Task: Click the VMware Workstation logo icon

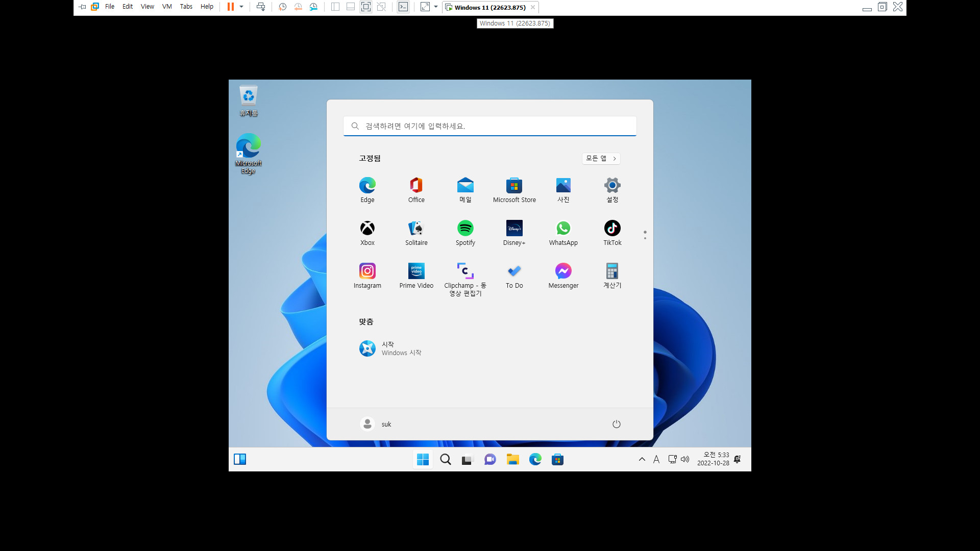Action: [95, 7]
